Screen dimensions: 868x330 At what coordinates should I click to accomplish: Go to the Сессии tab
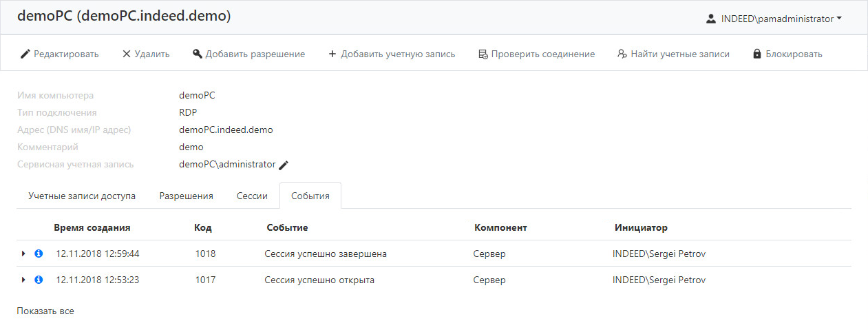(252, 196)
